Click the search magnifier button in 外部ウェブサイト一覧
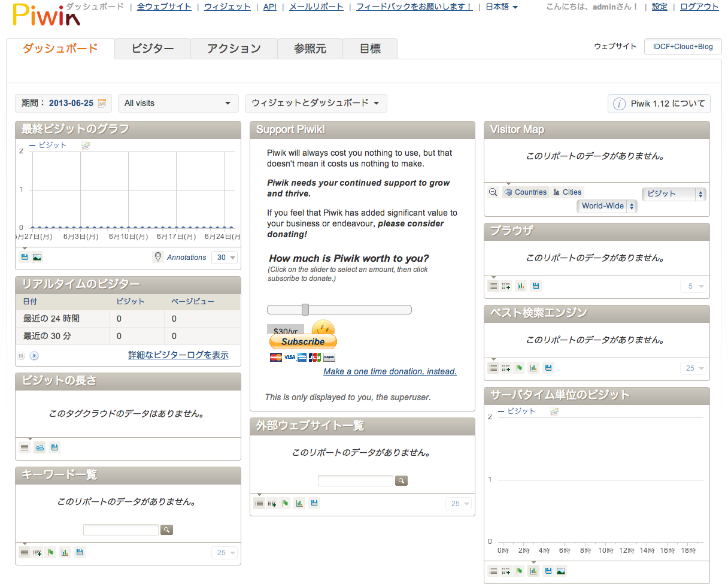 (401, 481)
